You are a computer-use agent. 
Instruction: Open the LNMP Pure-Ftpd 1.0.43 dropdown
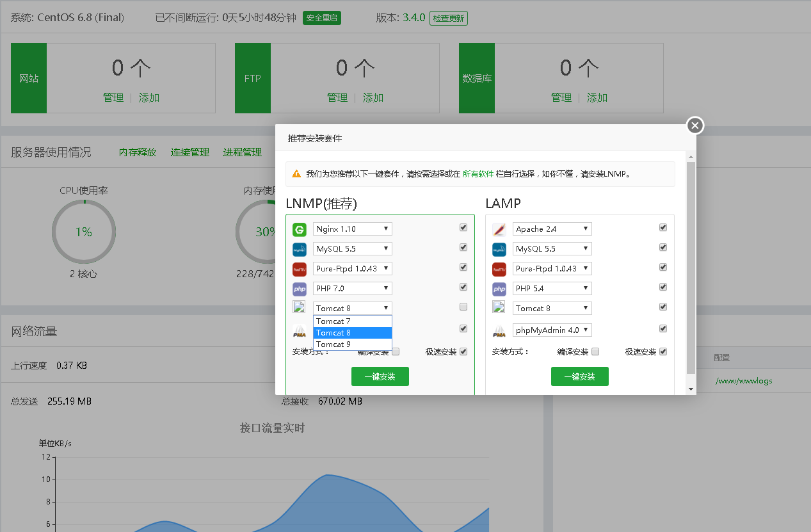click(x=353, y=269)
